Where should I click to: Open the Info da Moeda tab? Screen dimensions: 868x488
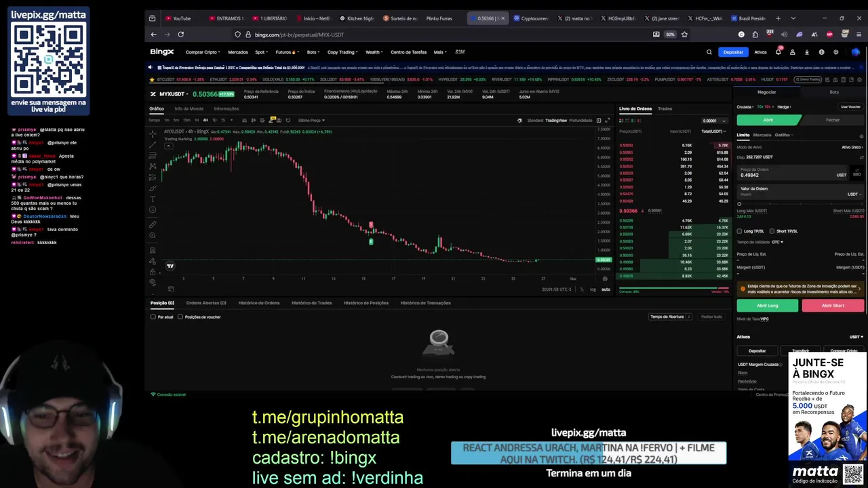click(x=189, y=108)
